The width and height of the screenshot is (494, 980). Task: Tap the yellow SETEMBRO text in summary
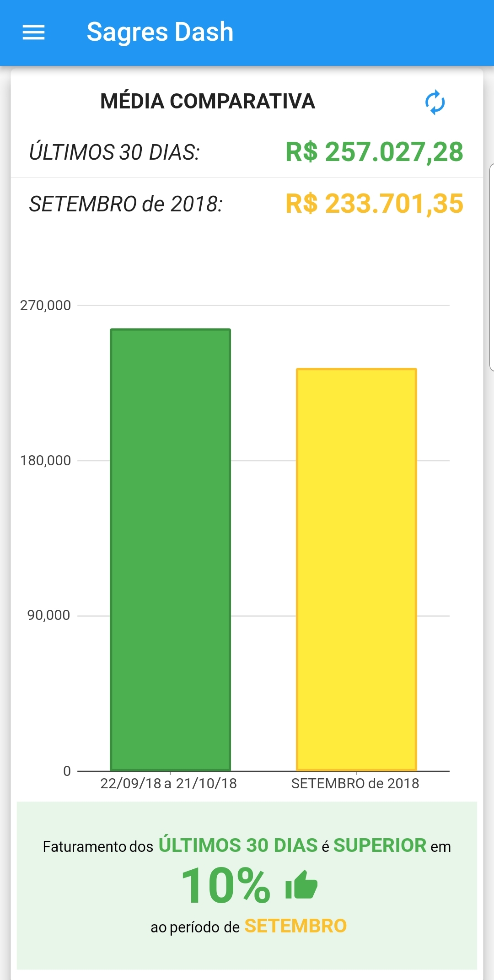(295, 926)
